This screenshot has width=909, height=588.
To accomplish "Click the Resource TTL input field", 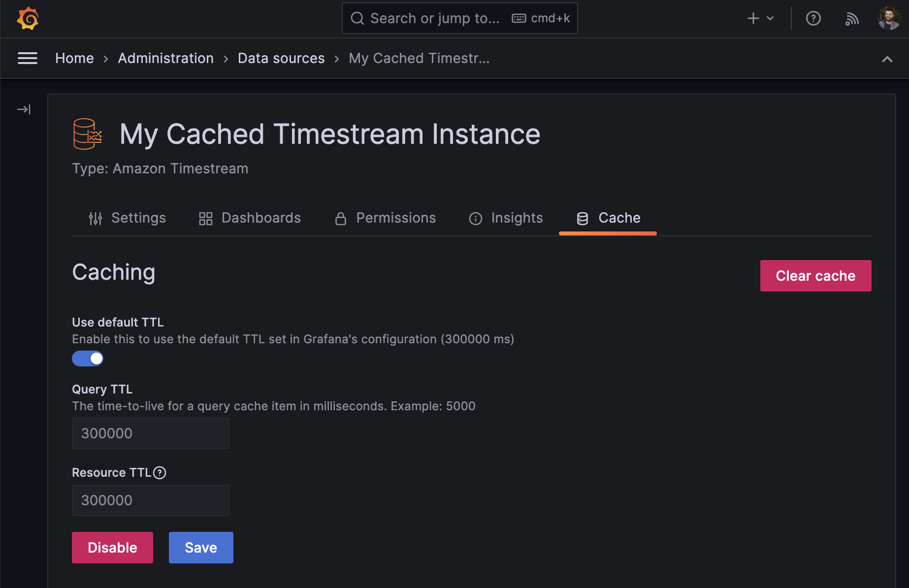I will (151, 500).
